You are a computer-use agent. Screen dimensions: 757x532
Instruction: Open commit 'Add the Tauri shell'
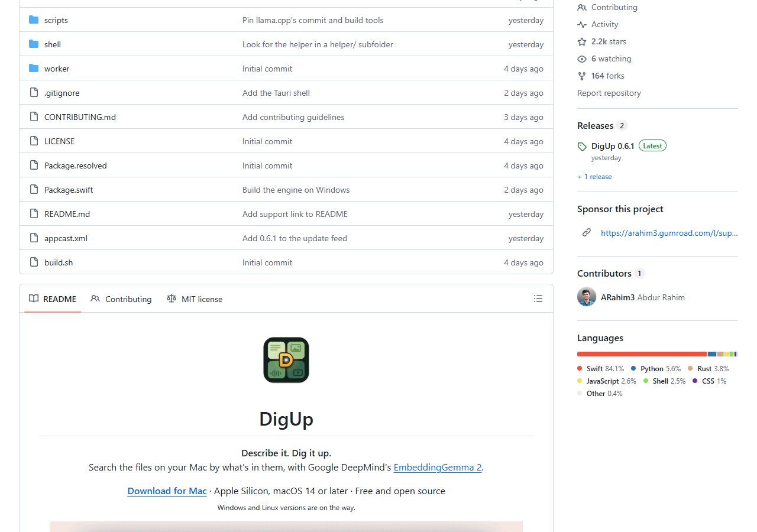click(276, 93)
